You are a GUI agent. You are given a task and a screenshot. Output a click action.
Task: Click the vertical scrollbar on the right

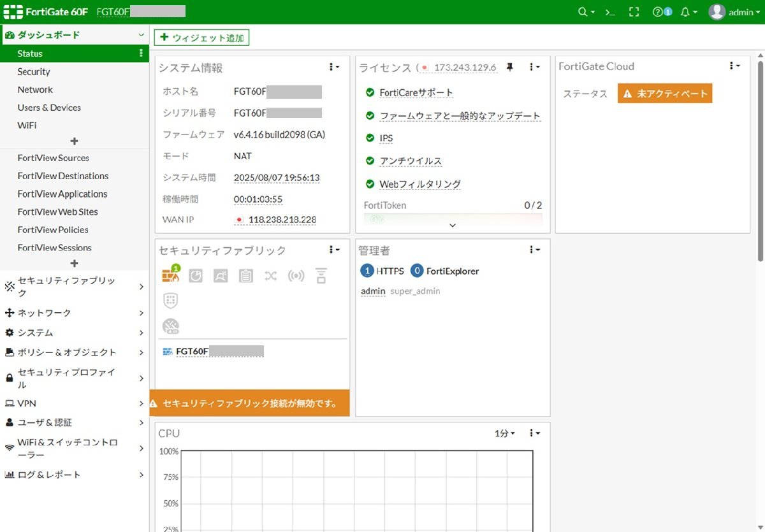[x=760, y=159]
